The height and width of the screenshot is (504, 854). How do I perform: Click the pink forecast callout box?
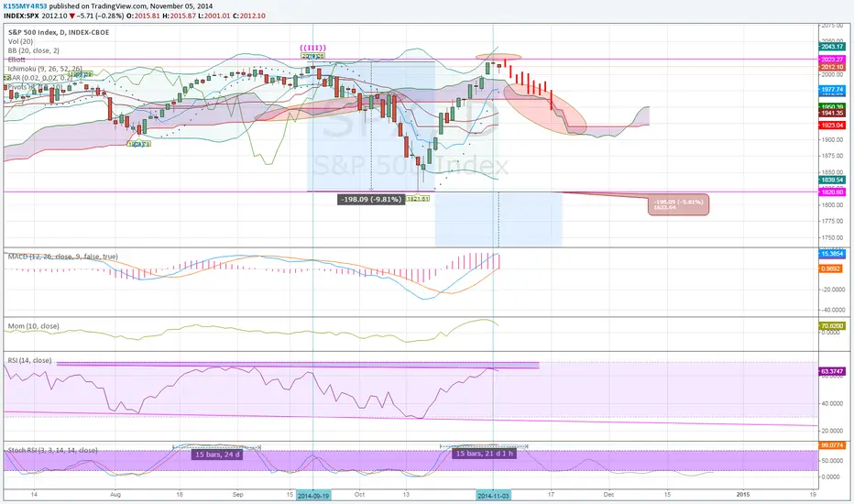(x=679, y=205)
